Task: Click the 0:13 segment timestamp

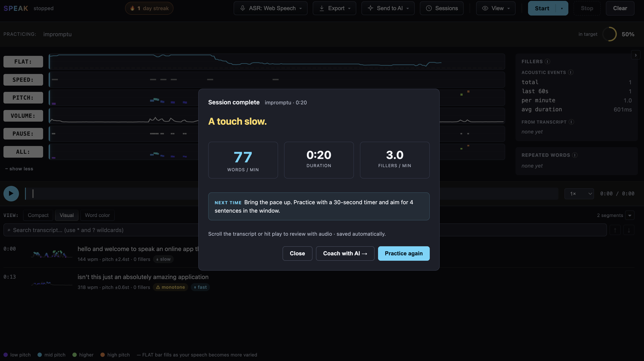Action: [9, 277]
